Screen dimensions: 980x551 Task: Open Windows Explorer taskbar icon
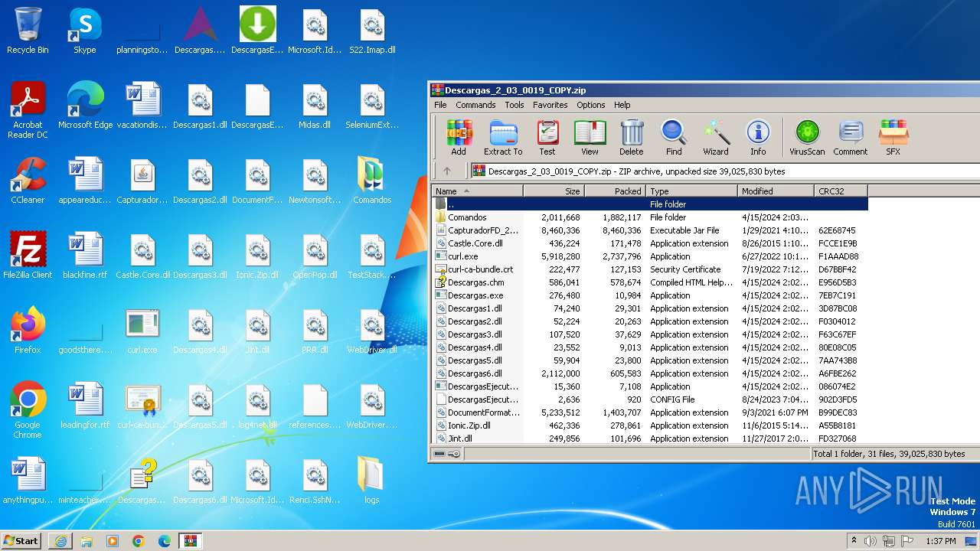click(87, 541)
